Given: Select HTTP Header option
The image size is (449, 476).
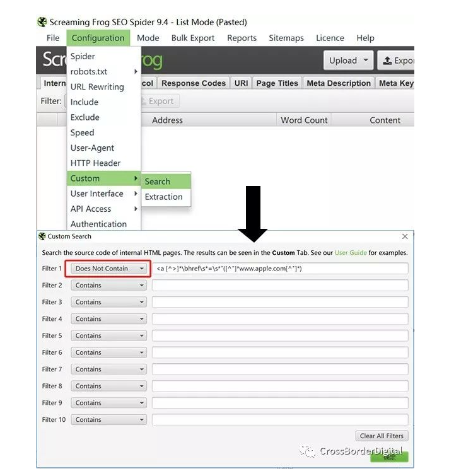Looking at the screenshot, I should [104, 163].
